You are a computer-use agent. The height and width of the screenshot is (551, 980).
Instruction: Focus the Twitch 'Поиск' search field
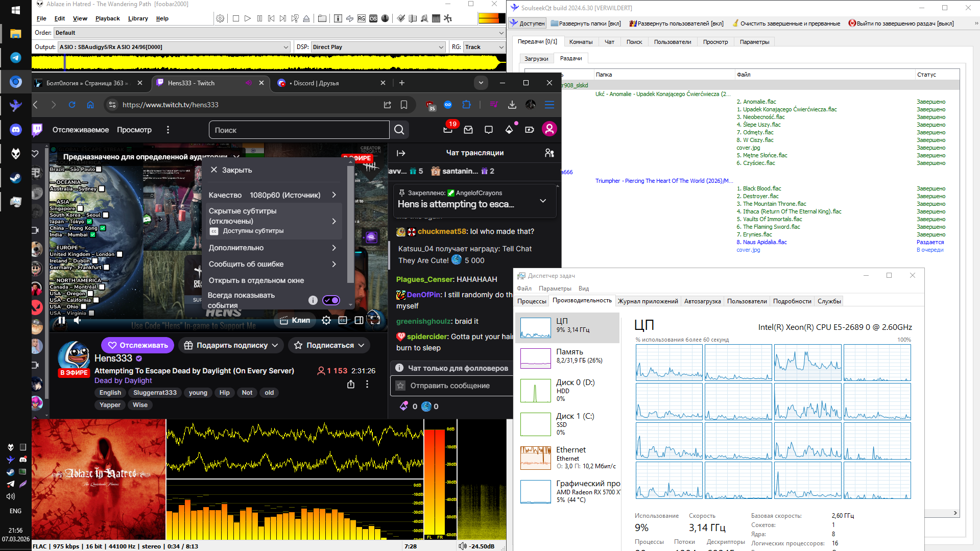pyautogui.click(x=299, y=130)
